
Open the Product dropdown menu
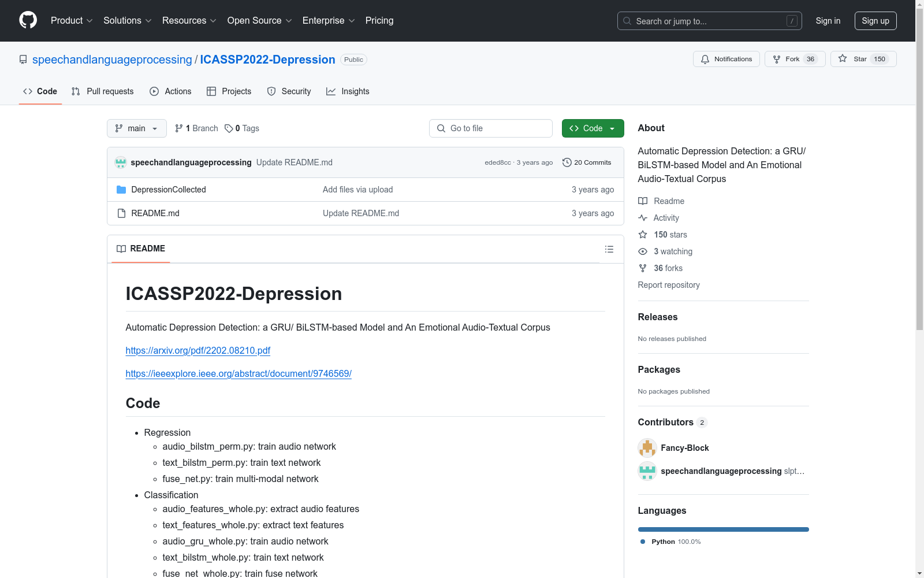(x=72, y=20)
